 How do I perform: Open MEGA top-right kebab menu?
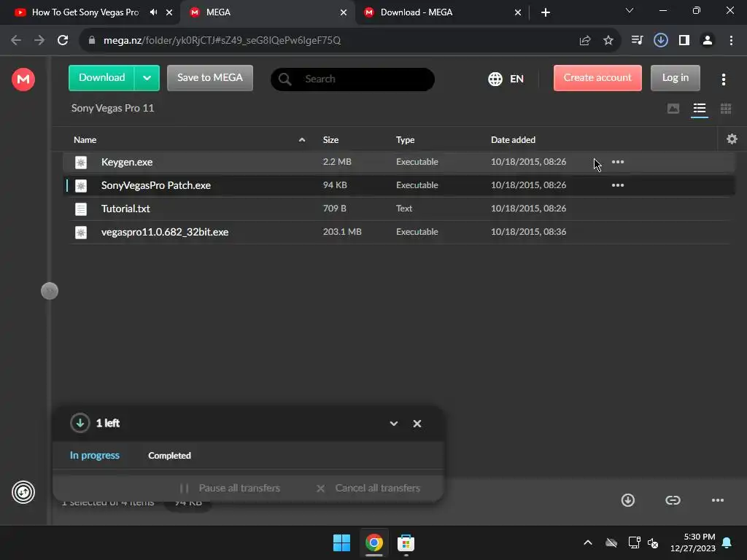coord(723,79)
